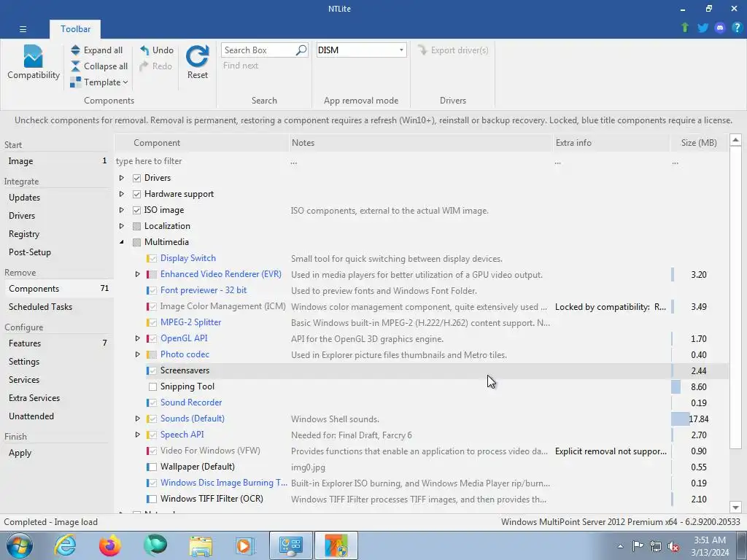Open the Twitter icon link
747x560 pixels.
(x=703, y=28)
